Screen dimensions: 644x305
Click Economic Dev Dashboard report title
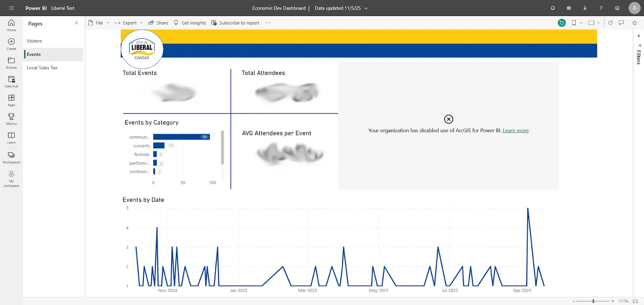point(279,8)
